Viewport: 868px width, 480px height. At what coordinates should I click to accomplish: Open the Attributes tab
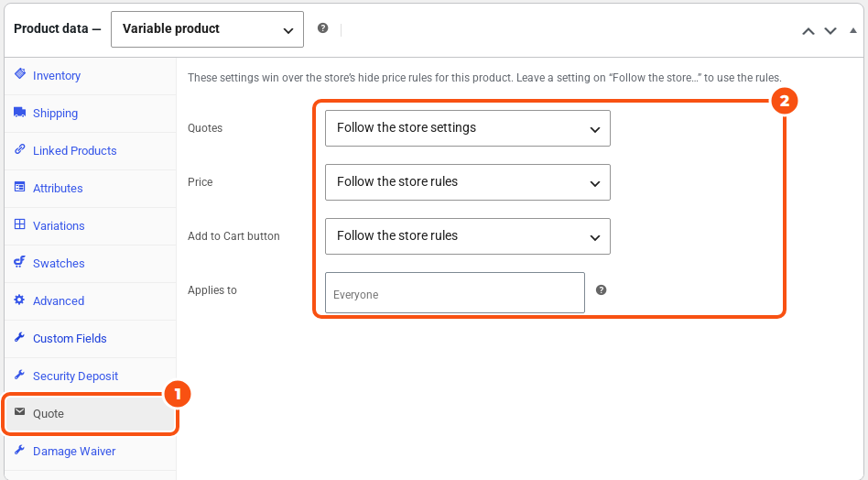click(91, 189)
